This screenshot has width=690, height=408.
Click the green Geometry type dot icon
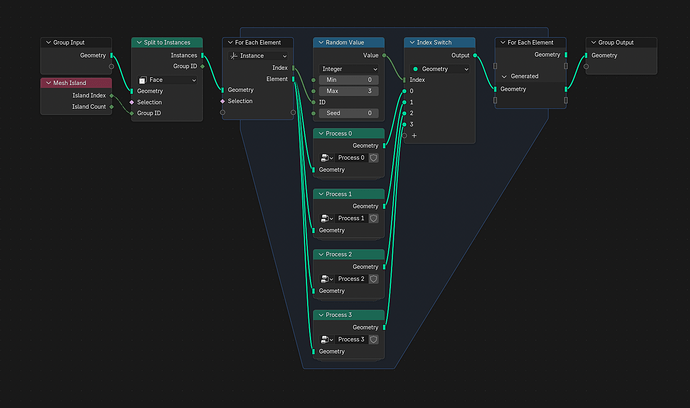click(415, 69)
